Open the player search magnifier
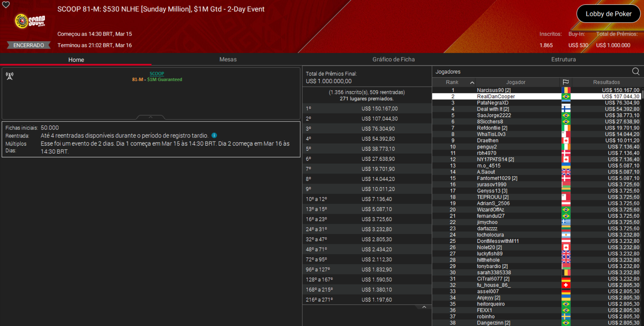This screenshot has width=644, height=326. 636,71
